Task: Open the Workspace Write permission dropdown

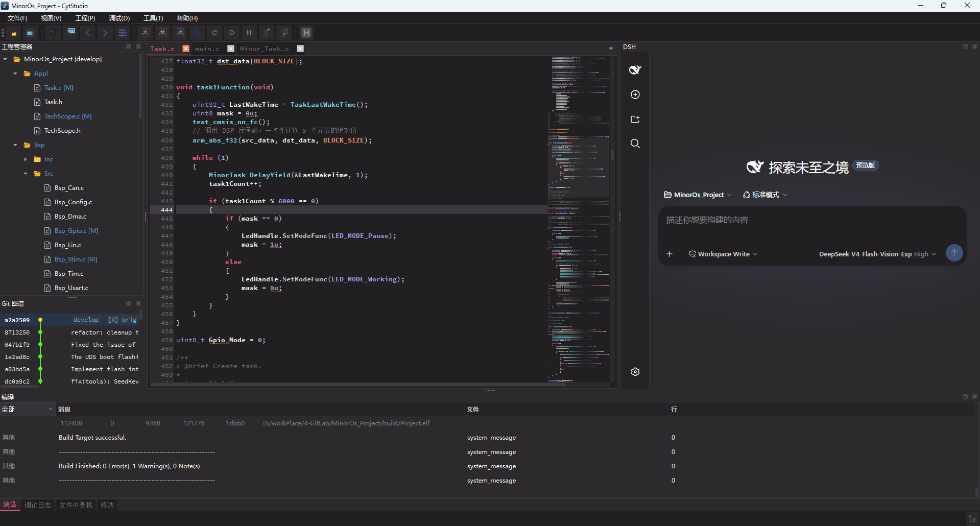Action: pyautogui.click(x=723, y=254)
